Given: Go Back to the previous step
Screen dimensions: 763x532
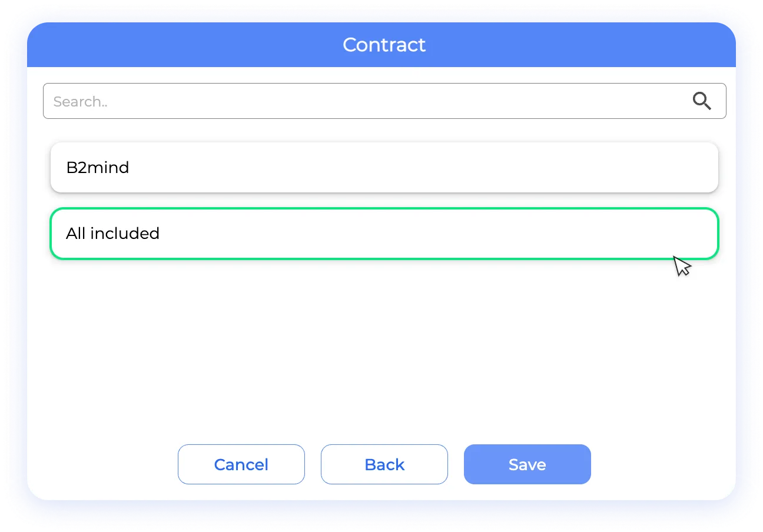Looking at the screenshot, I should tap(384, 464).
